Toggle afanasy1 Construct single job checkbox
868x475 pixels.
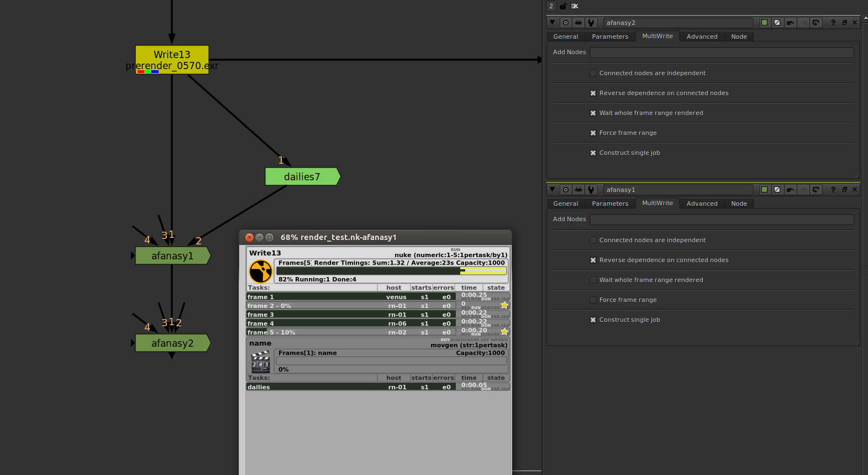pos(593,320)
